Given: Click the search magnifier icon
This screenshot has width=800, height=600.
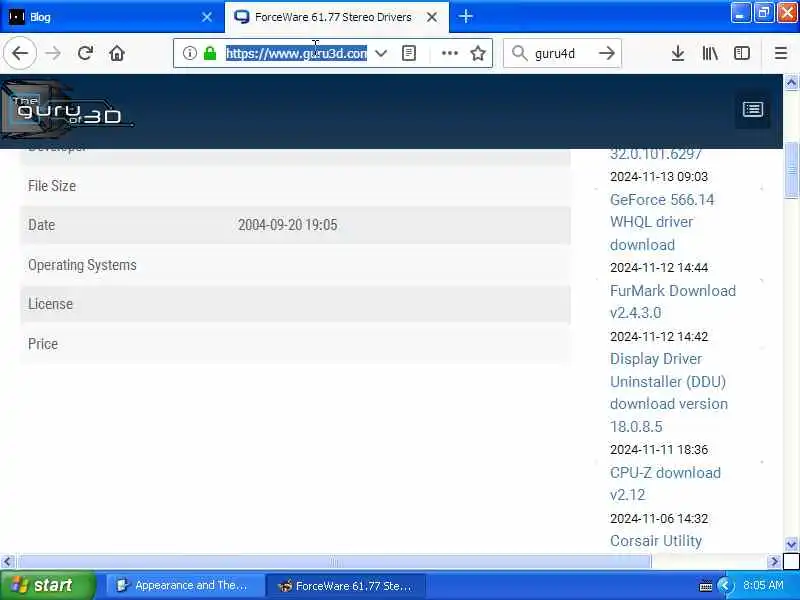Looking at the screenshot, I should click(x=519, y=53).
